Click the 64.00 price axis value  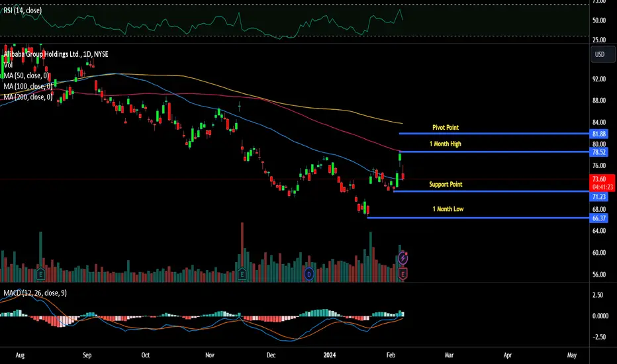click(x=599, y=231)
